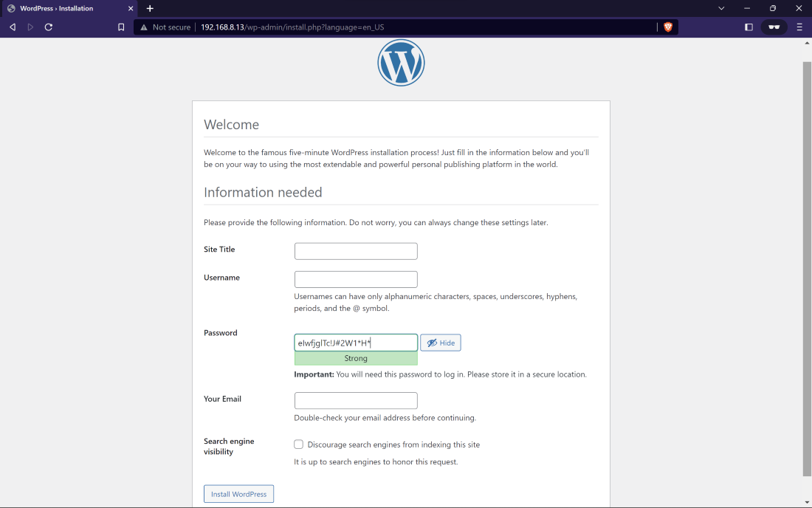Hide the password with the Hide button
812x508 pixels.
coord(441,343)
